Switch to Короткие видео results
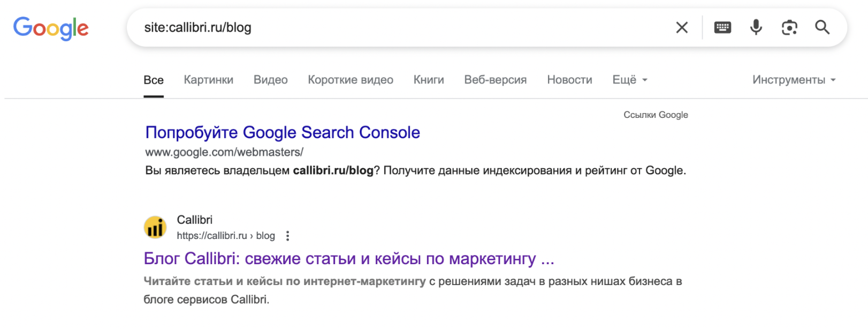868x329 pixels. pos(350,79)
